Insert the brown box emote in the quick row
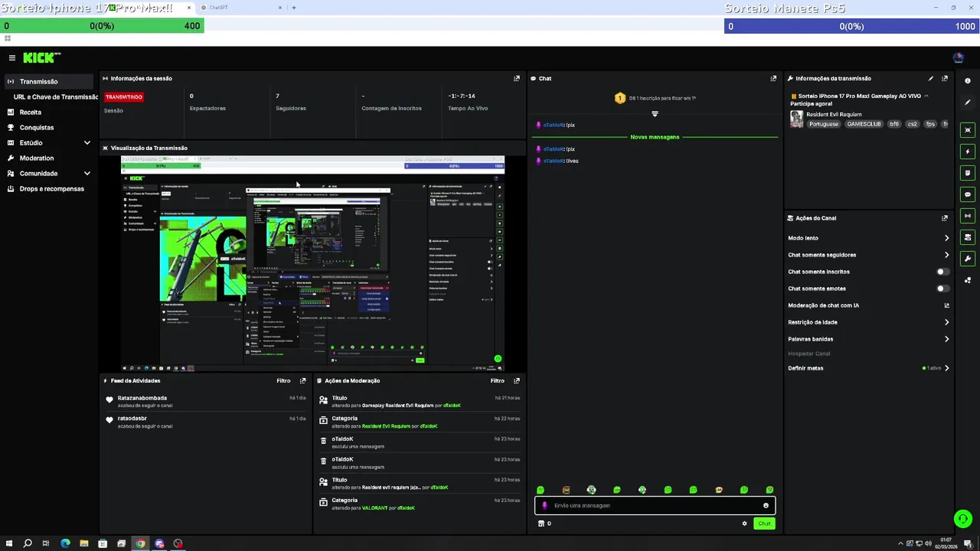This screenshot has width=980, height=551. 566,490
